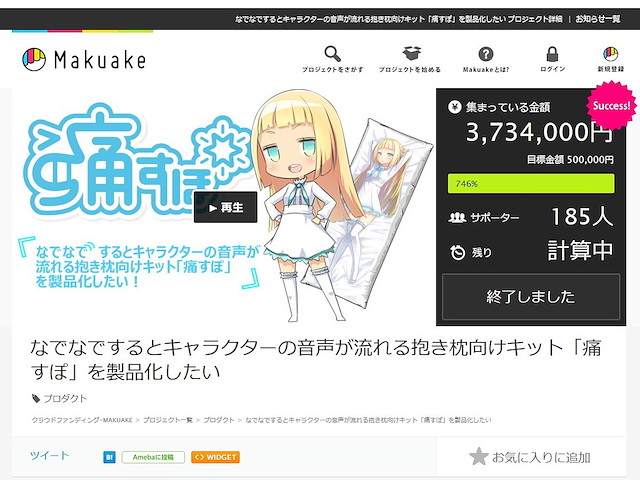Click the Amebaに投稿 button
Image resolution: width=640 pixels, height=480 pixels.
click(153, 457)
